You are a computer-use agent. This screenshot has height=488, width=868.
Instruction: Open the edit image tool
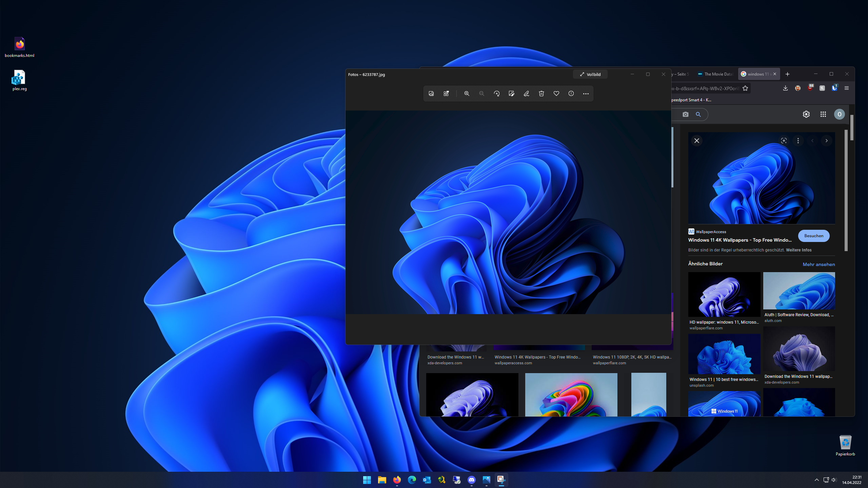(512, 94)
